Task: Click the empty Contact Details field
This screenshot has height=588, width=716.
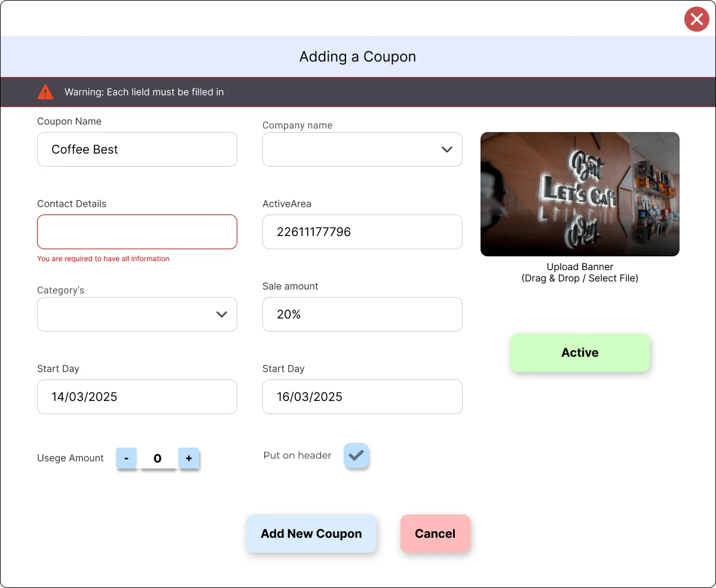Action: pyautogui.click(x=137, y=232)
